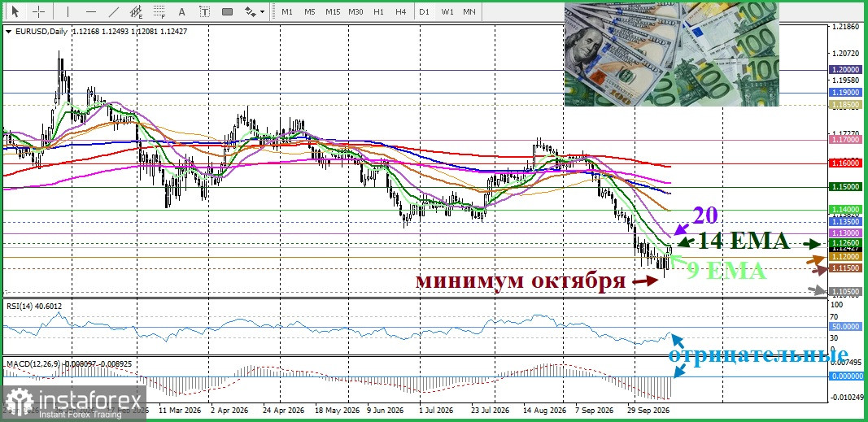Switch to H1 timeframe
Image resolution: width=868 pixels, height=422 pixels.
[x=378, y=11]
